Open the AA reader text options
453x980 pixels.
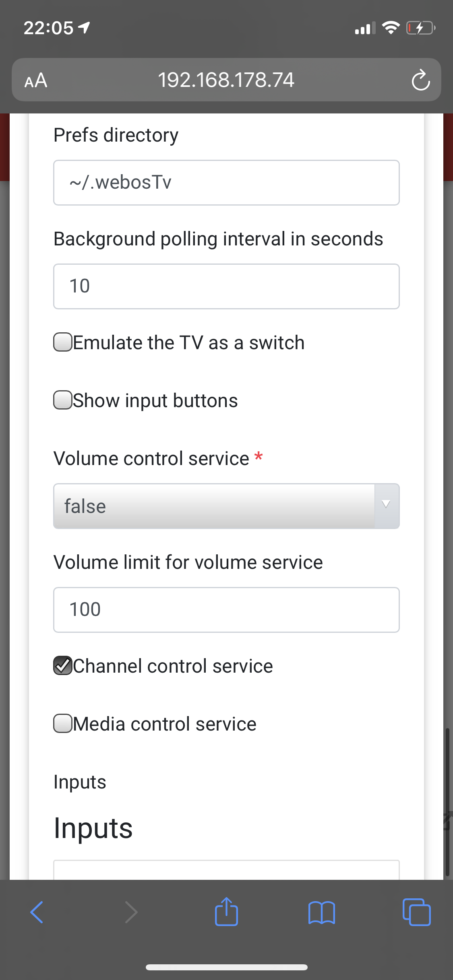[36, 80]
